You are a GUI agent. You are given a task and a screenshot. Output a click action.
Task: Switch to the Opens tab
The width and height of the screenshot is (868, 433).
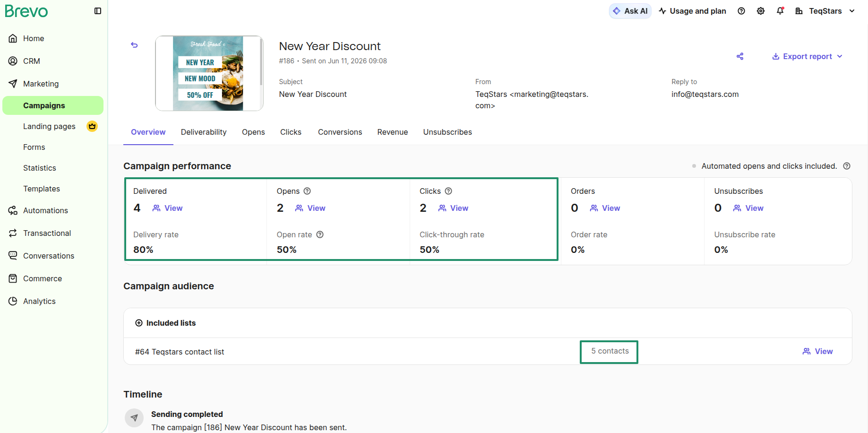pos(253,132)
